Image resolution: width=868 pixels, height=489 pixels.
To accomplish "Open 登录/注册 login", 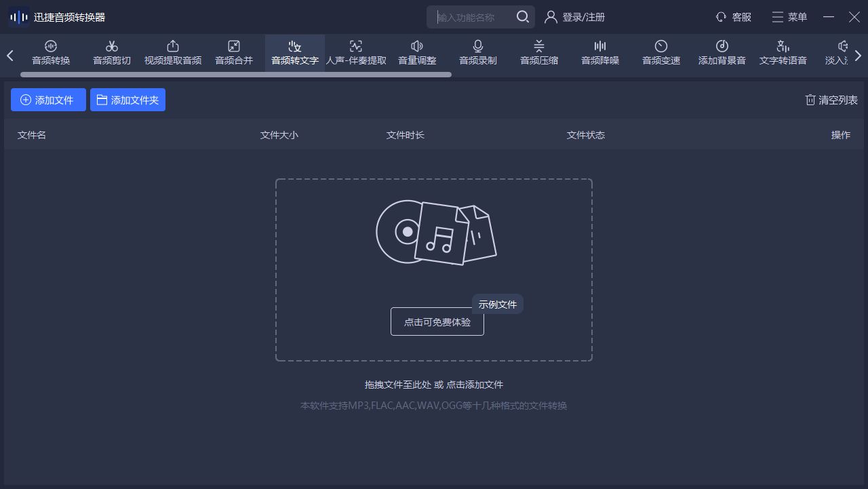I will pyautogui.click(x=575, y=17).
